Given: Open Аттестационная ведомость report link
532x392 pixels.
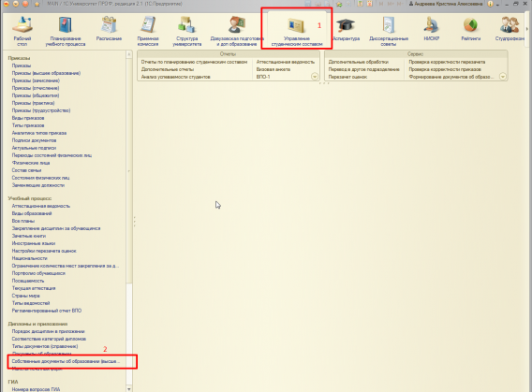Looking at the screenshot, I should point(286,62).
